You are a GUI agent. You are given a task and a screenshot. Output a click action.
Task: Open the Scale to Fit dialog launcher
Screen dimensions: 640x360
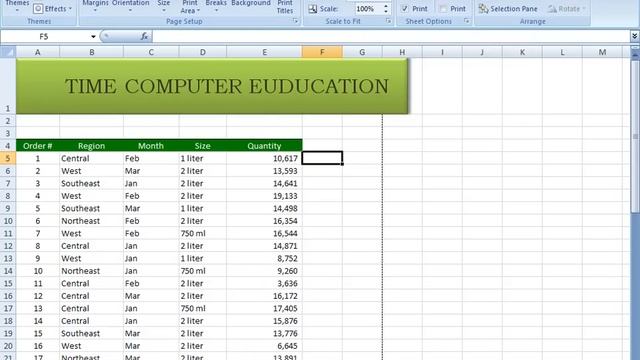(x=388, y=21)
